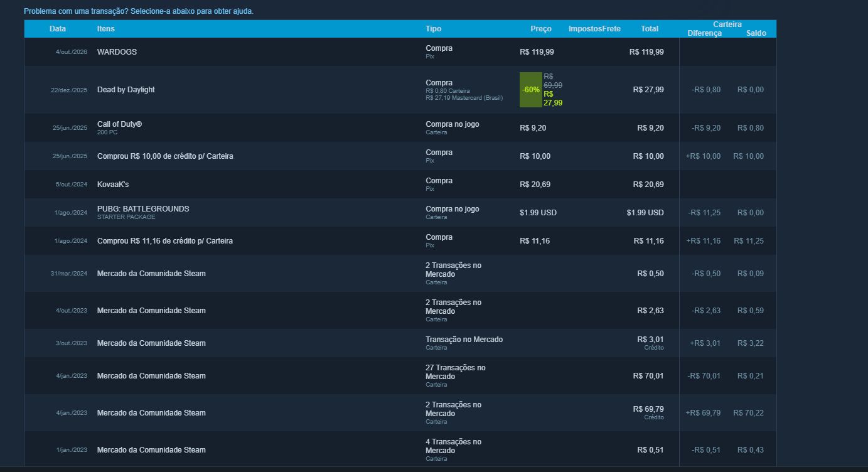This screenshot has height=472, width=868.
Task: Click the 1/jan./2023 date cell
Action: (72, 450)
